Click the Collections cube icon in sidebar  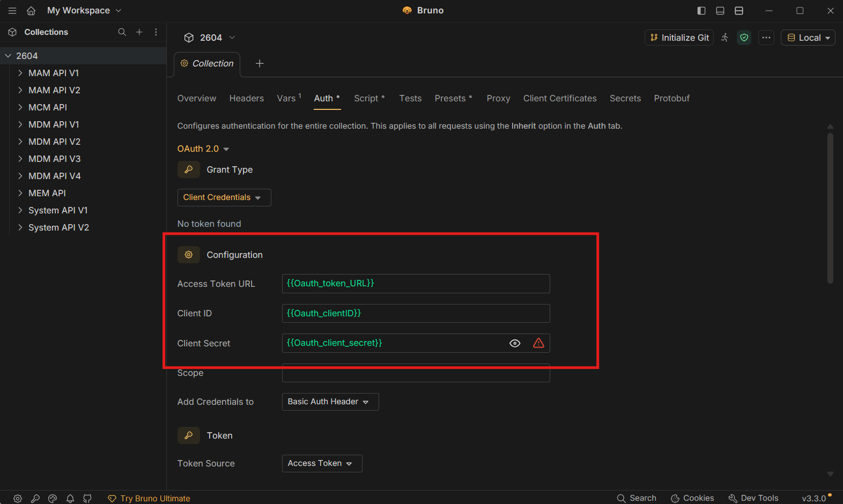[12, 32]
